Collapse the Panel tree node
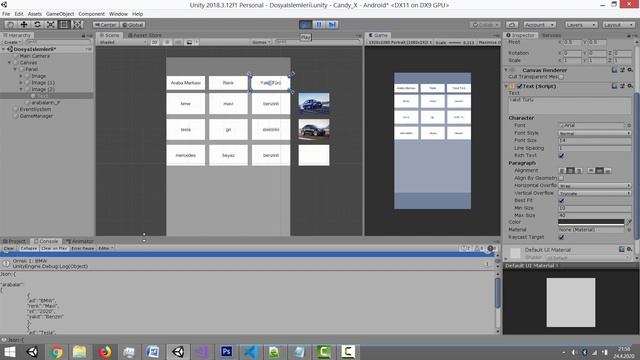 [x=16, y=69]
